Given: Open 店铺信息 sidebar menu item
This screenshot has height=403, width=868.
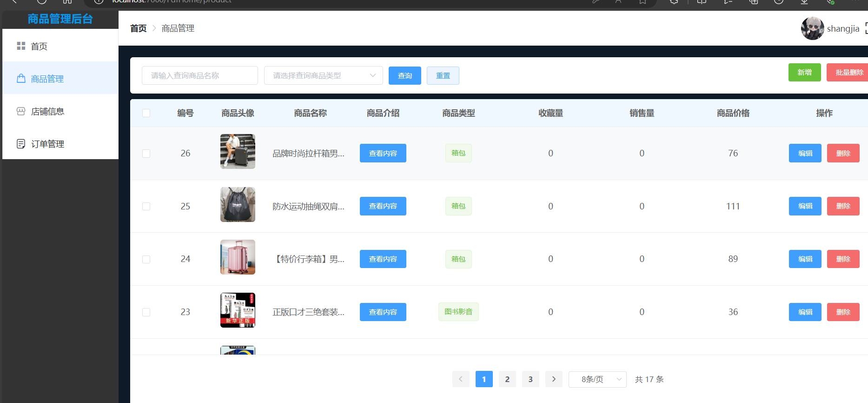Looking at the screenshot, I should [x=60, y=111].
